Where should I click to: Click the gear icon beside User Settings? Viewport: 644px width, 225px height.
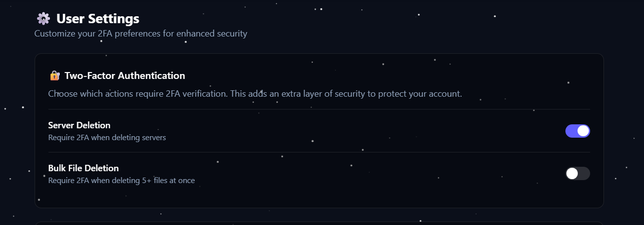pyautogui.click(x=43, y=19)
